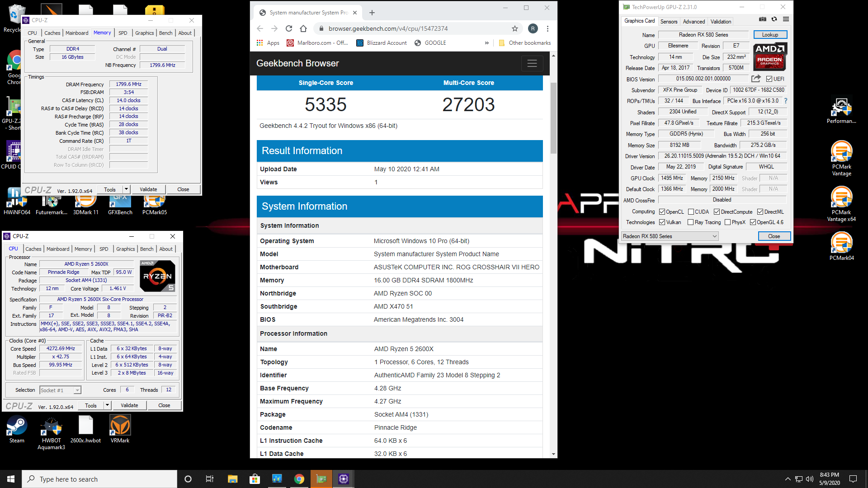Select Bench tab in lower CPU-Z window
Image resolution: width=868 pixels, height=488 pixels.
pos(146,249)
